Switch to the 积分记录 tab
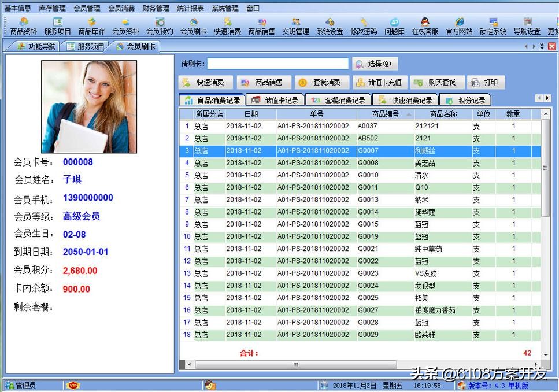This screenshot has height=392, width=559. coord(465,100)
